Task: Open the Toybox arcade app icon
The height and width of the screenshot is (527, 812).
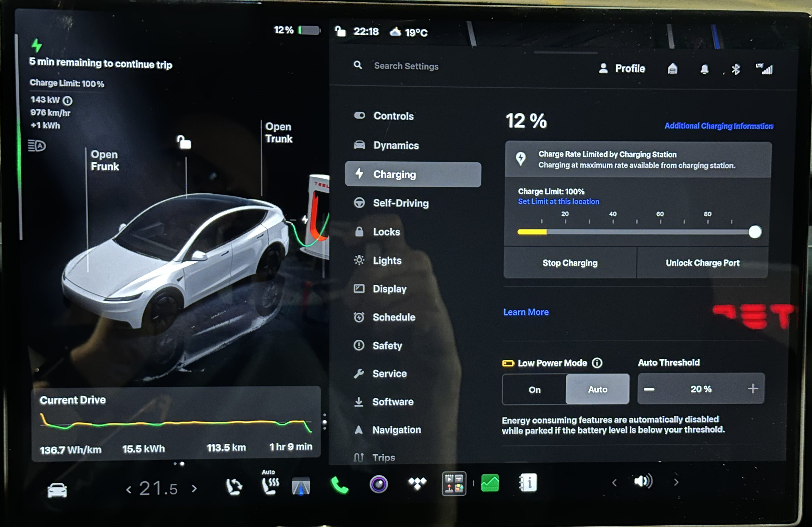Action: tap(454, 483)
